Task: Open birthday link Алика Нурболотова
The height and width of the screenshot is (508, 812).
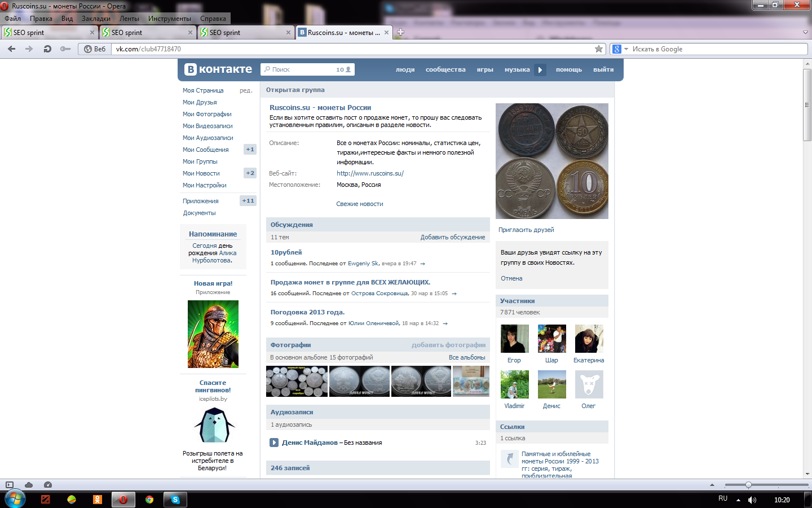Action: (x=214, y=257)
